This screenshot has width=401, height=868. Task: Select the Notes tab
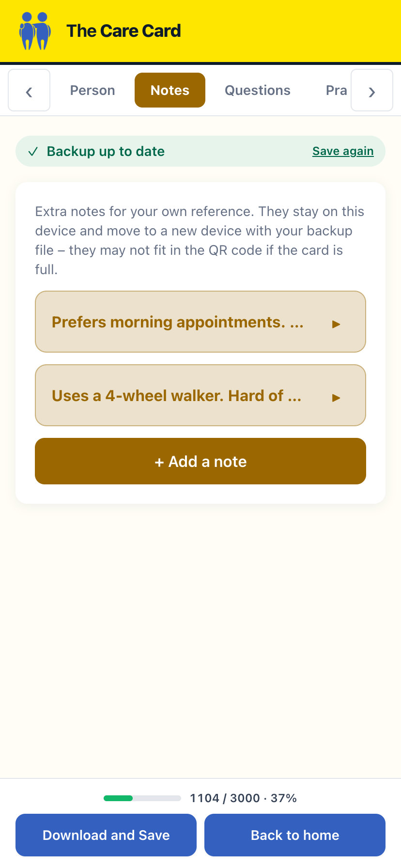170,90
